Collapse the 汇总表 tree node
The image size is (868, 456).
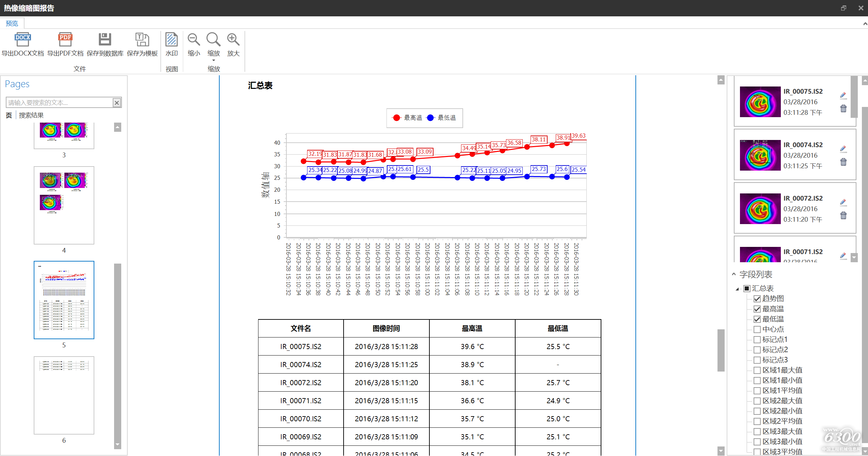(x=737, y=289)
